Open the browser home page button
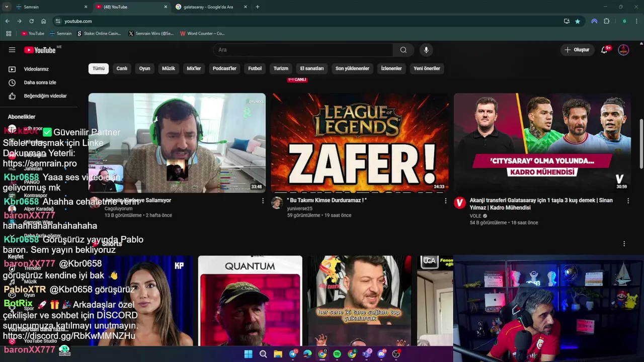The width and height of the screenshot is (644, 362). point(44,21)
